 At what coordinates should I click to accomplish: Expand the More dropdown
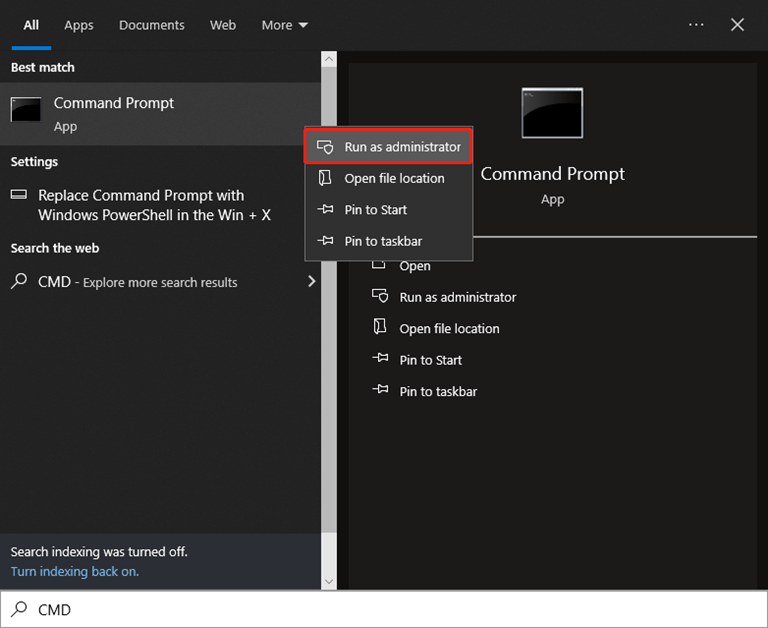pyautogui.click(x=285, y=25)
